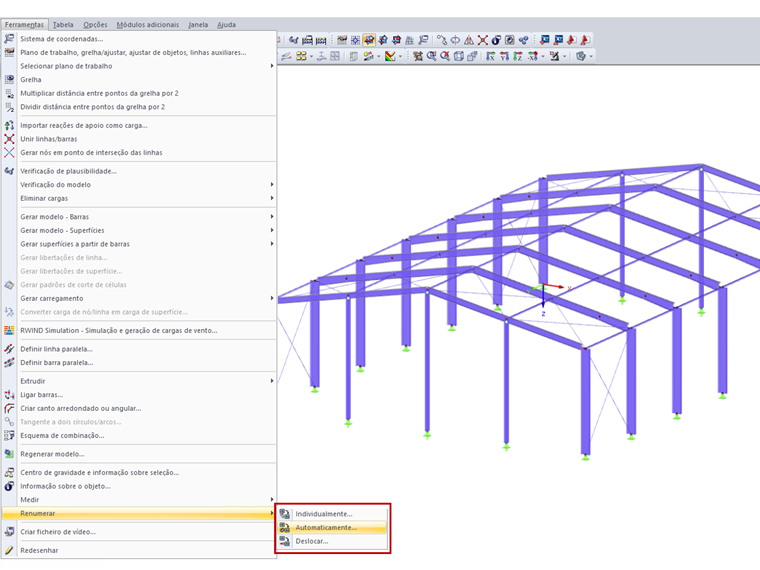Image resolution: width=760 pixels, height=570 pixels.
Task: Open the Módulos adicionais menu
Action: tap(147, 24)
